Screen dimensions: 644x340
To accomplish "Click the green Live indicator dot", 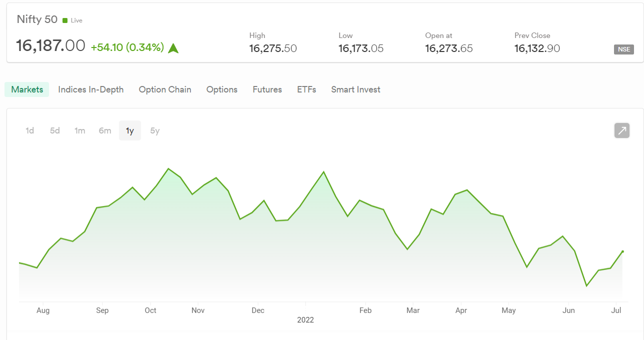I will 65,20.
